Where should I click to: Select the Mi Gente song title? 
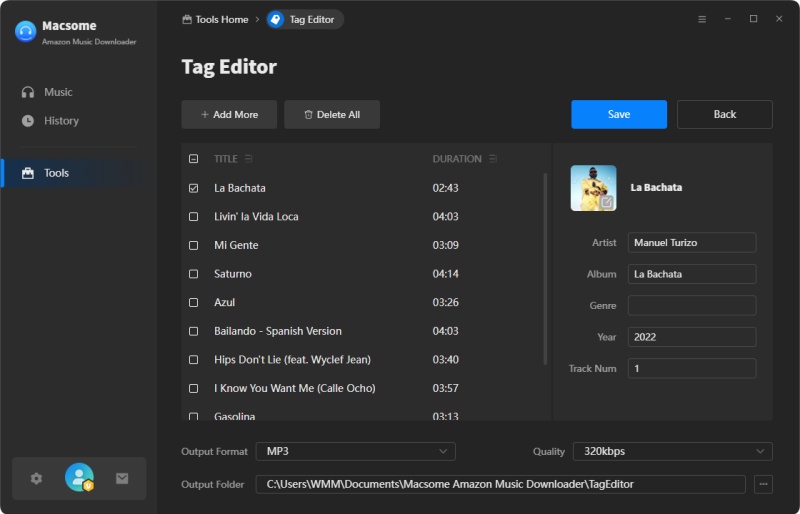236,245
